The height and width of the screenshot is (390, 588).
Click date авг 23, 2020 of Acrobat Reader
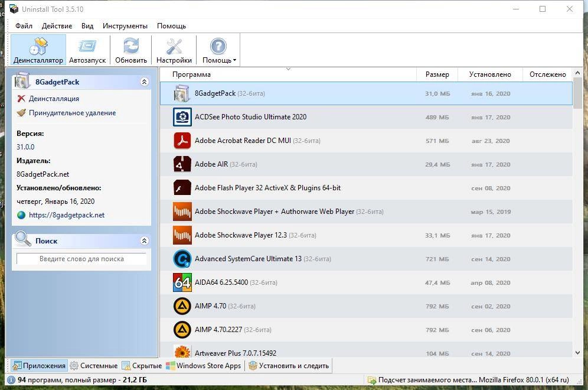491,141
